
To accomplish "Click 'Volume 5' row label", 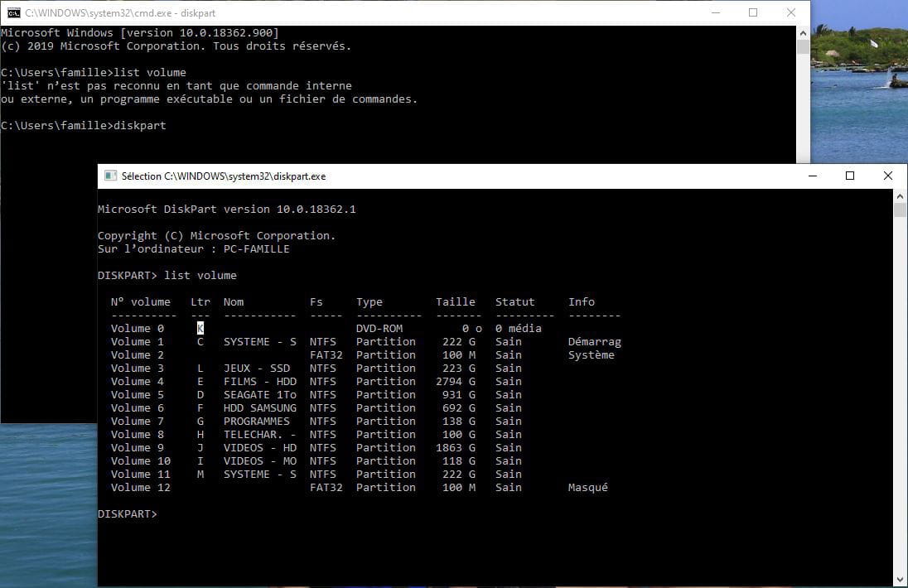I will point(138,395).
